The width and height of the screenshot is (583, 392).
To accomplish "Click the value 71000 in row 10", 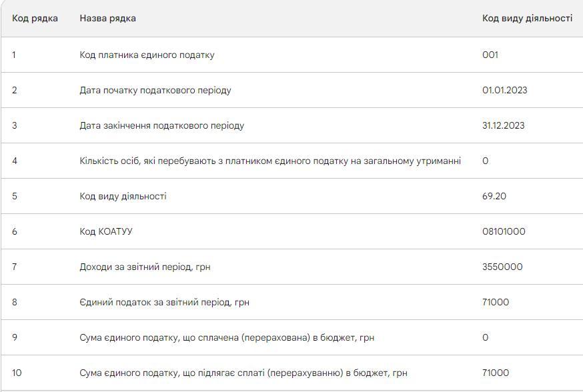I will click(x=496, y=373).
